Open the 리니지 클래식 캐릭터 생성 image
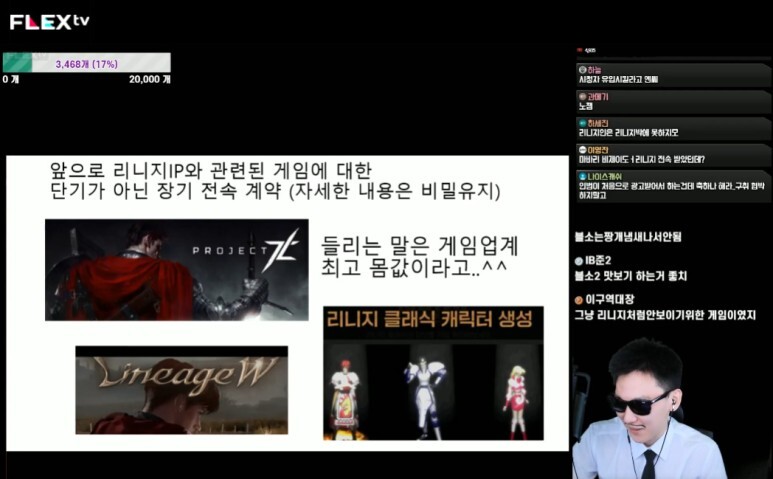The width and height of the screenshot is (773, 479). tap(433, 373)
